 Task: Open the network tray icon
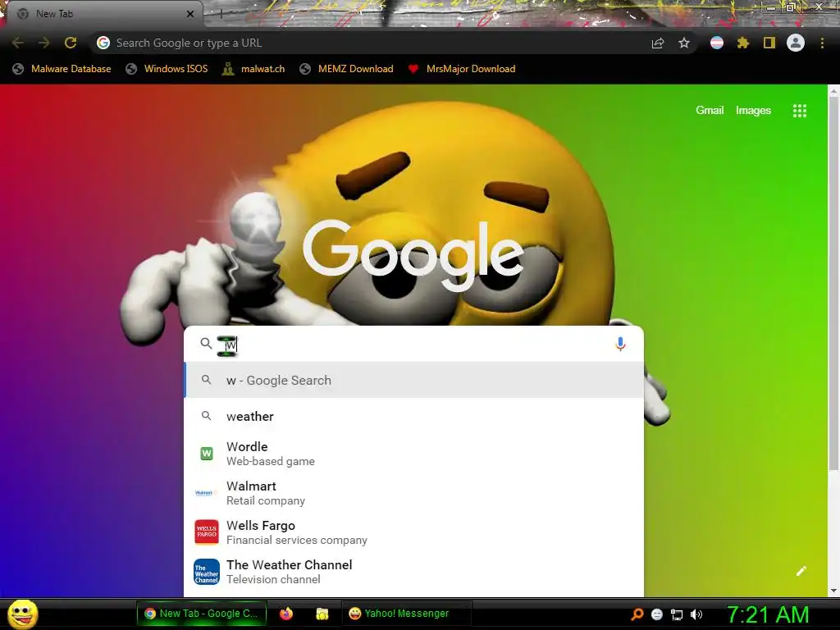[x=677, y=614]
